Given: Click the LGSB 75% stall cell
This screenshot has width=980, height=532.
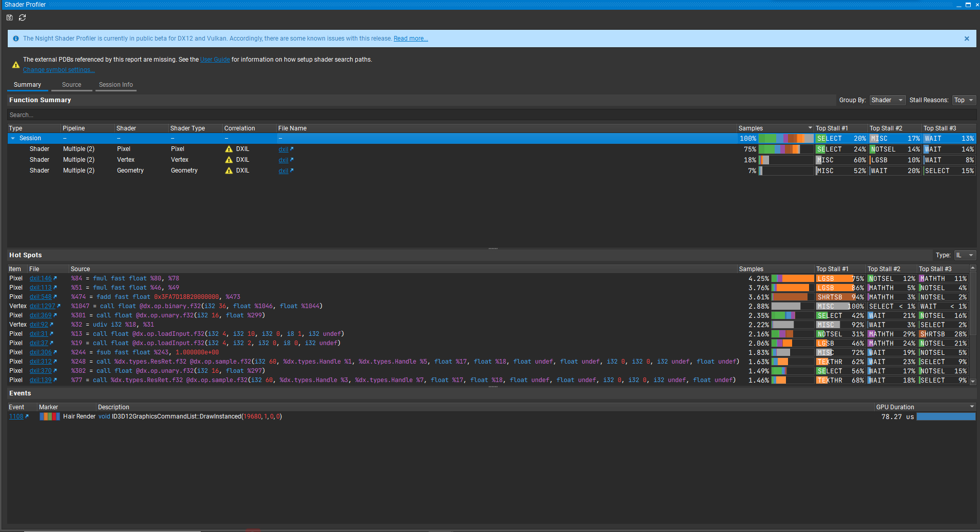Looking at the screenshot, I should click(840, 278).
